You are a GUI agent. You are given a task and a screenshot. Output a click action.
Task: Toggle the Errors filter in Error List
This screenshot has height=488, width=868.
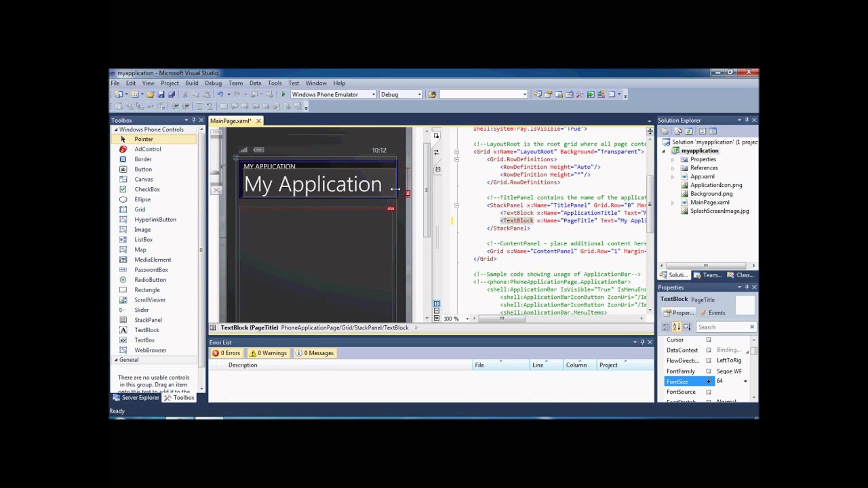point(226,353)
